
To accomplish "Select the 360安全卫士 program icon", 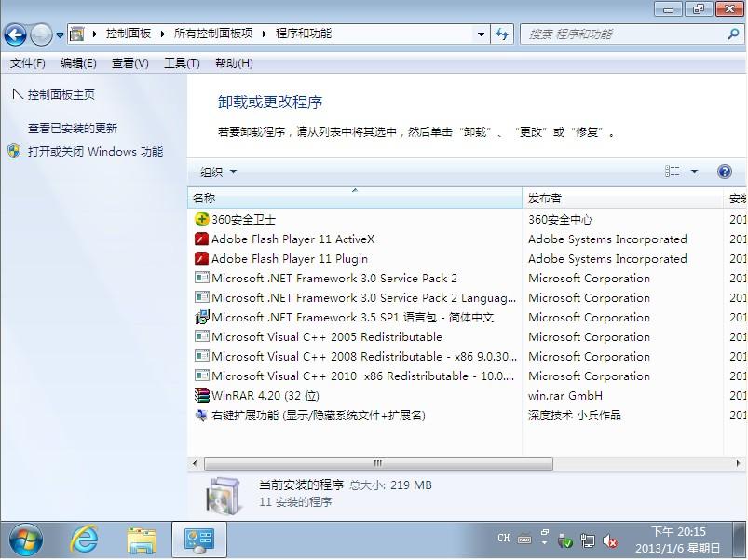I will pos(201,220).
